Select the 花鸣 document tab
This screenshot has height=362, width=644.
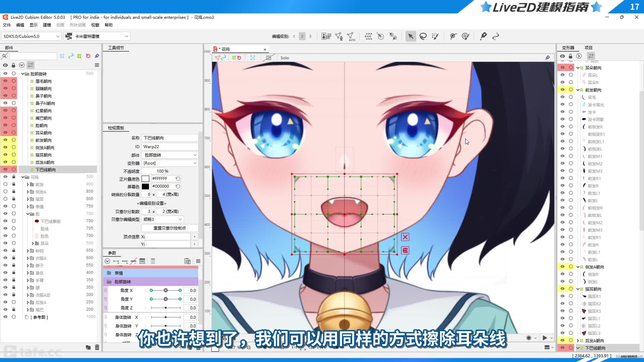240,49
